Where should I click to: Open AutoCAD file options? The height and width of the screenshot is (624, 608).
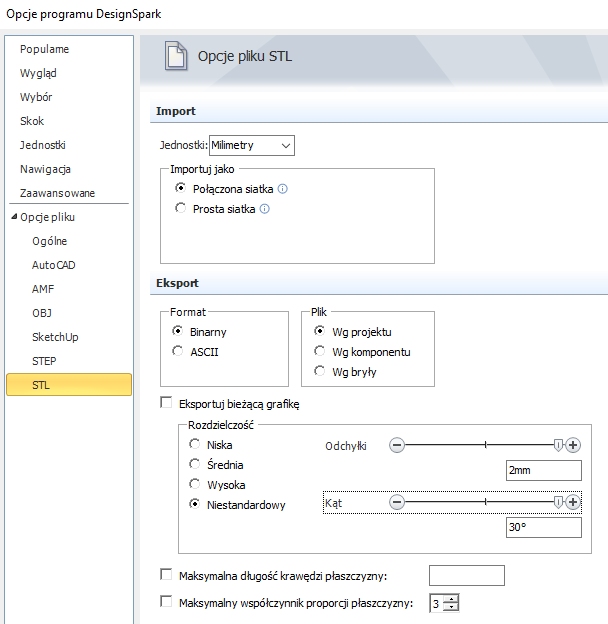53,265
